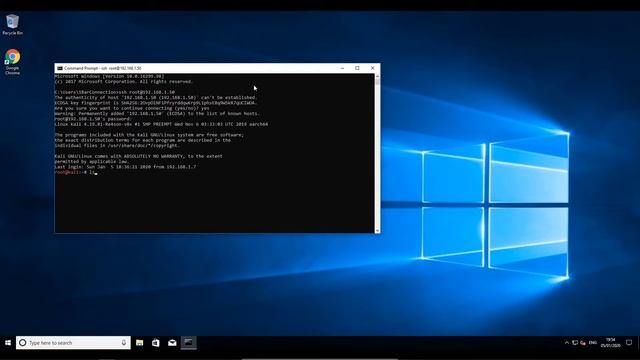Open the taskbar clock and date

pyautogui.click(x=610, y=343)
